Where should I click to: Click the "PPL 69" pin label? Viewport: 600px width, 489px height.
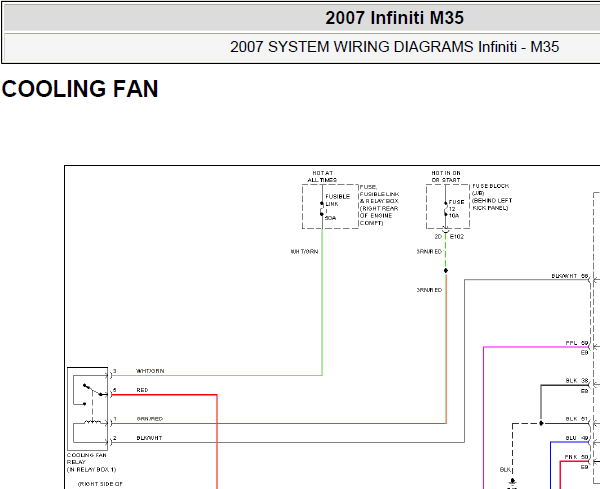[577, 343]
